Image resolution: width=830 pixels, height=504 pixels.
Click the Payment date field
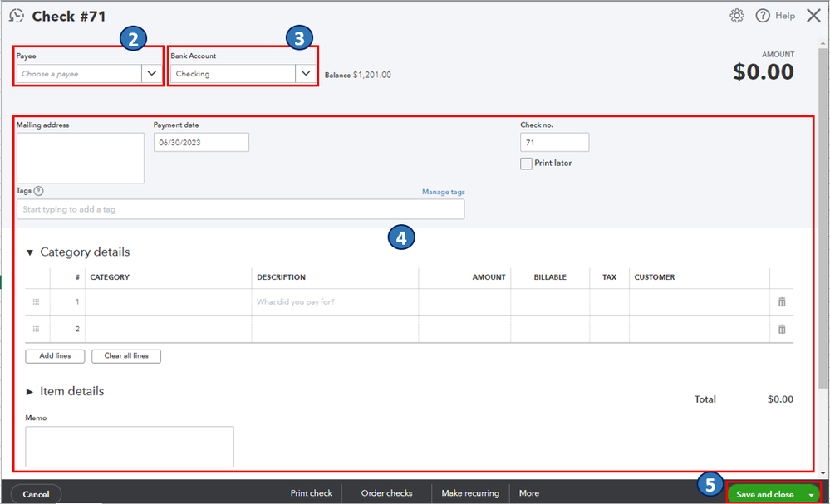click(201, 142)
